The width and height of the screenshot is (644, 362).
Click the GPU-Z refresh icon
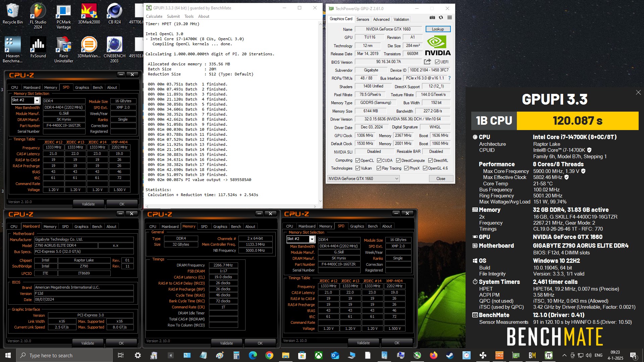(441, 18)
